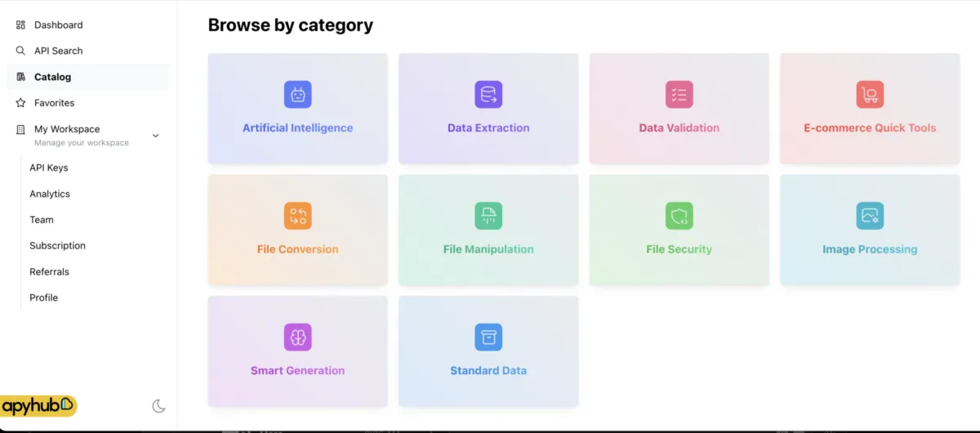Click the ApyHub logo
Image resolution: width=980 pixels, height=433 pixels.
tap(38, 406)
